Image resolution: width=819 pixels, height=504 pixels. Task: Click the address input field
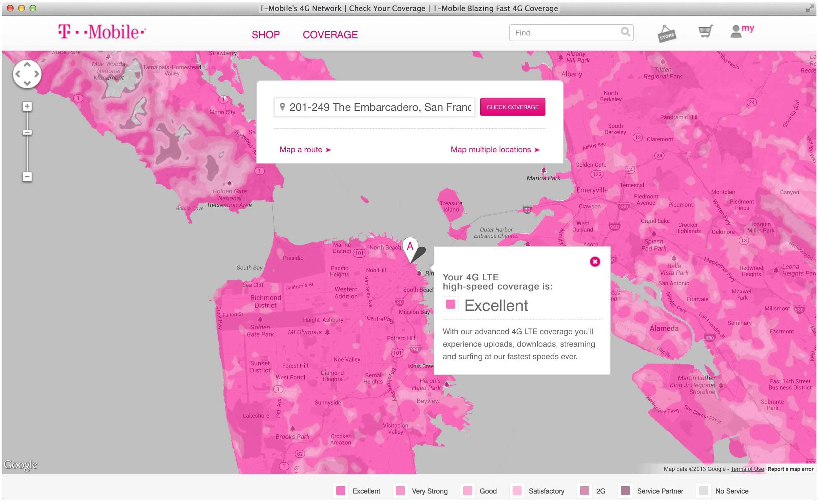tap(374, 107)
